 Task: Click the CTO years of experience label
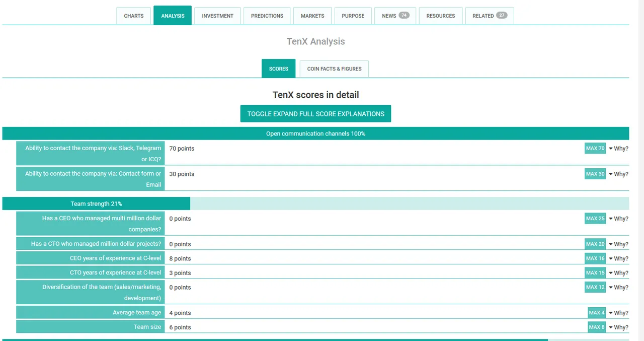pos(91,272)
